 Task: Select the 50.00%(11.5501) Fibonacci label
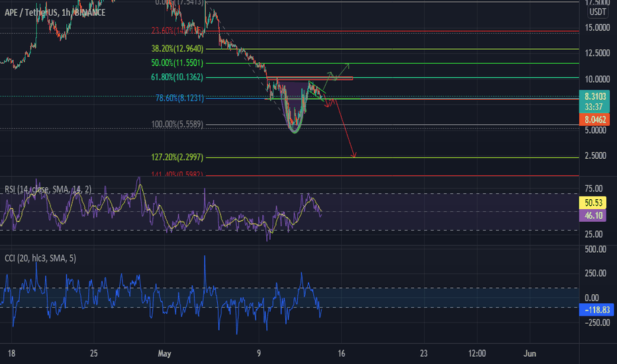pyautogui.click(x=177, y=63)
